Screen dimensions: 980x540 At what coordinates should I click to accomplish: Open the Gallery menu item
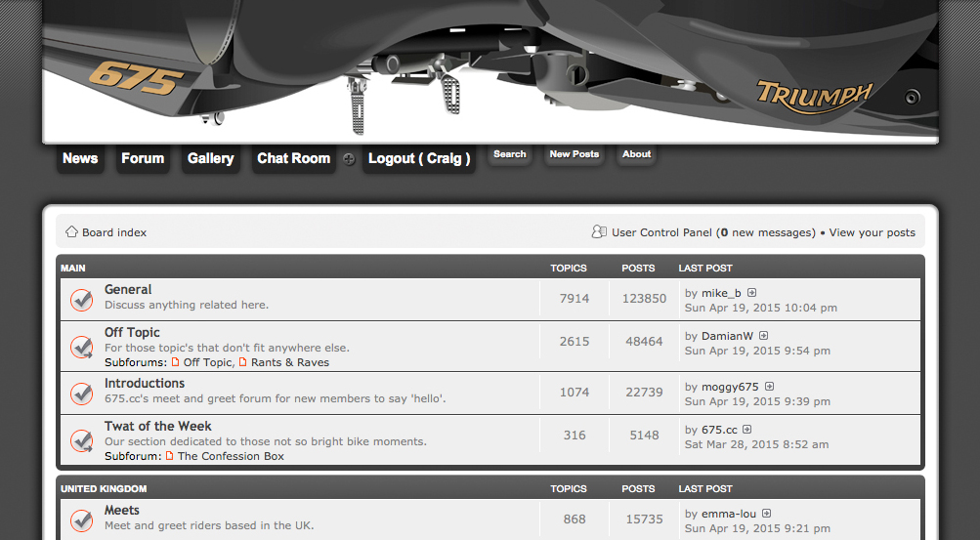click(211, 158)
